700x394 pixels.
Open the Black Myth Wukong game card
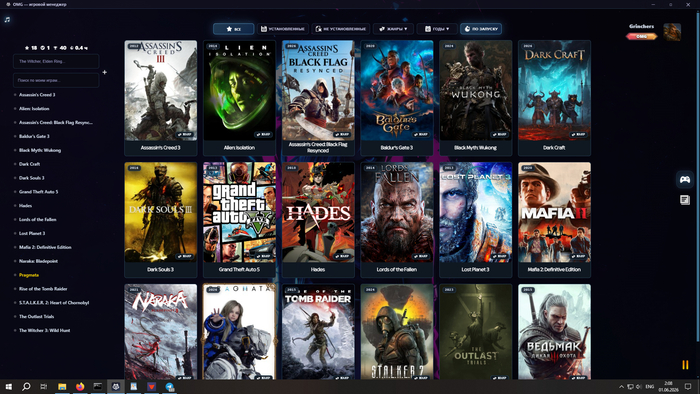point(475,98)
